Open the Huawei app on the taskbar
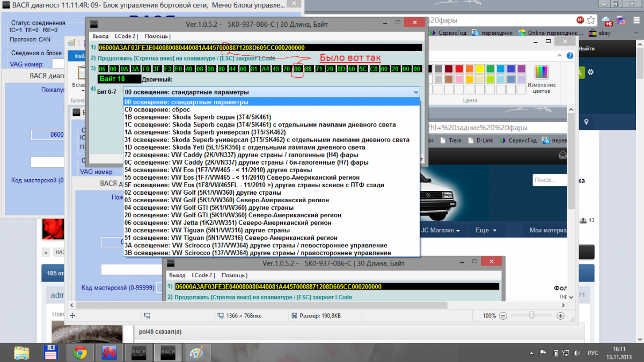This screenshot has height=362, width=644. (x=109, y=352)
